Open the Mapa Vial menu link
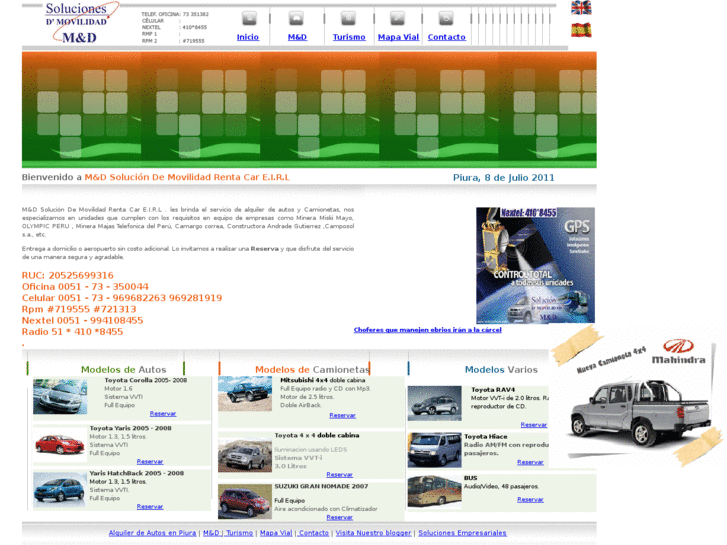The height and width of the screenshot is (545, 727). (398, 37)
